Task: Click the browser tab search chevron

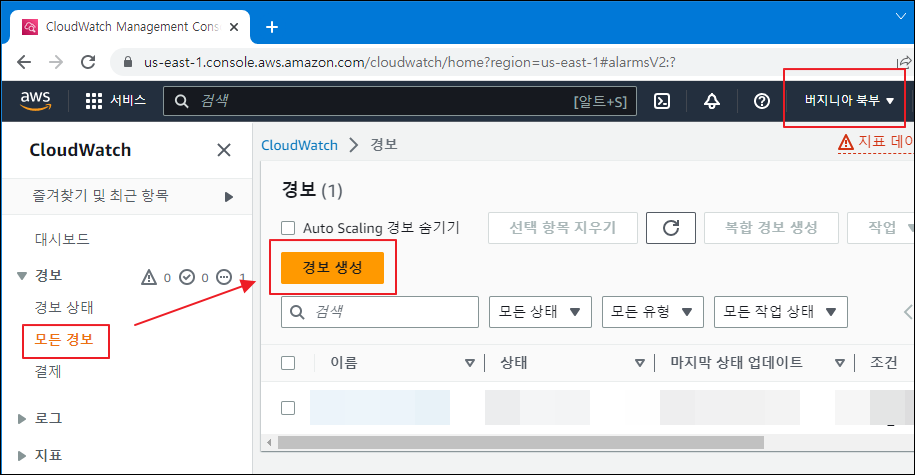Action: [901, 16]
